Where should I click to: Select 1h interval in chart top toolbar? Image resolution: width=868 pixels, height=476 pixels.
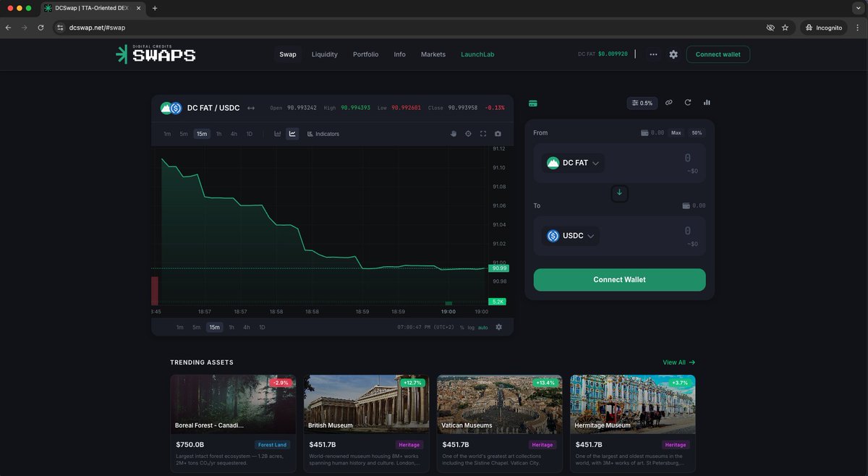point(218,134)
